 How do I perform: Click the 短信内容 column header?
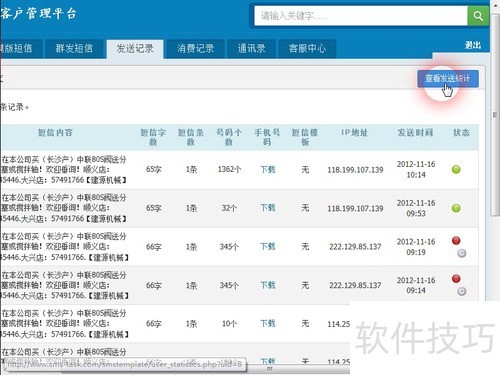tap(55, 133)
